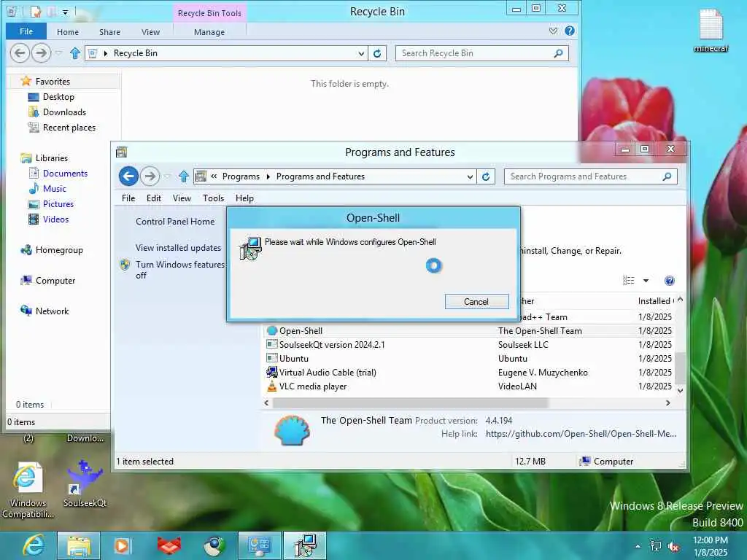Viewport: 747px width, 560px height.
Task: Open Internet Explorer from the taskbar
Action: pos(33,545)
